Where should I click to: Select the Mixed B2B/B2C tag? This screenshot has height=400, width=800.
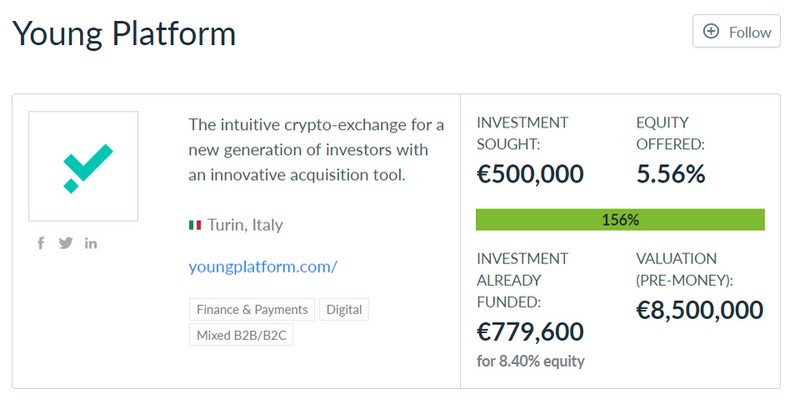pos(241,335)
